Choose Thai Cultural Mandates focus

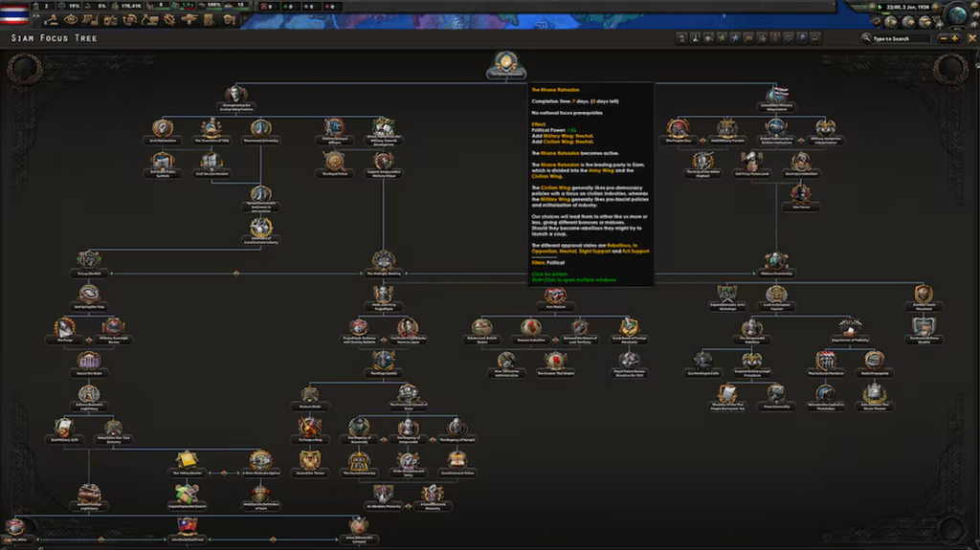(x=825, y=363)
